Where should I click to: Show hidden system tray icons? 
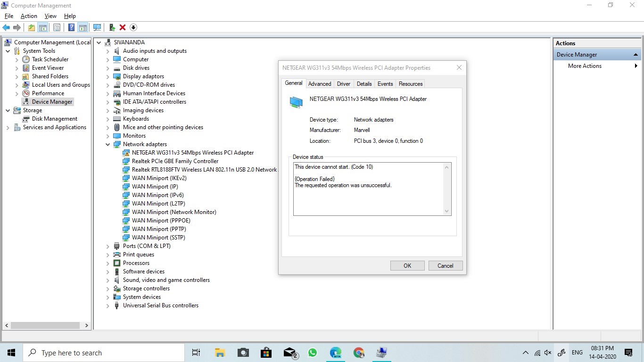point(526,353)
